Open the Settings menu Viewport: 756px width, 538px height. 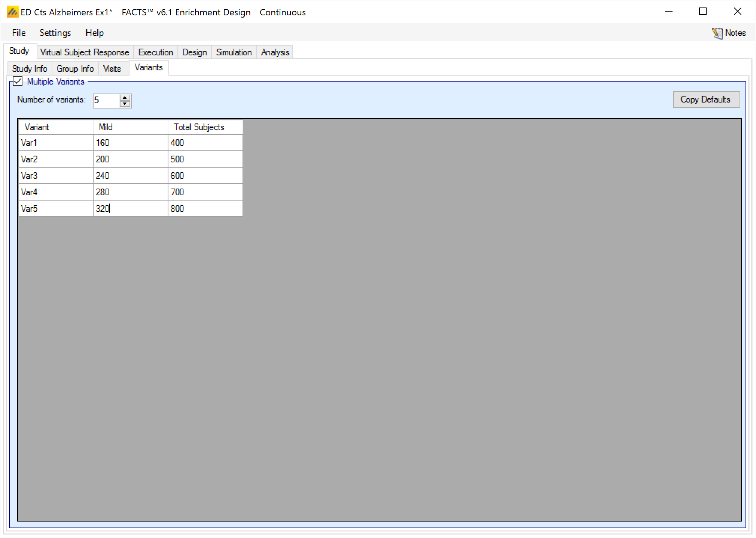[55, 33]
